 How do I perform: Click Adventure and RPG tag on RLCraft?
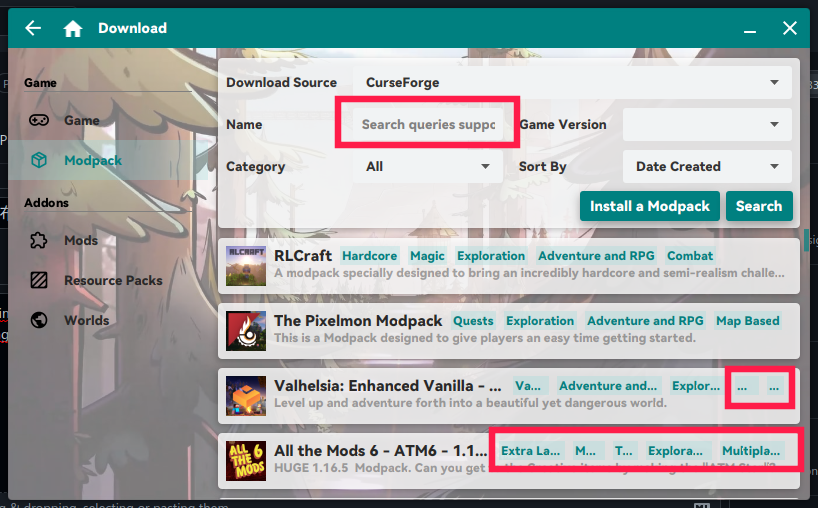tap(596, 256)
